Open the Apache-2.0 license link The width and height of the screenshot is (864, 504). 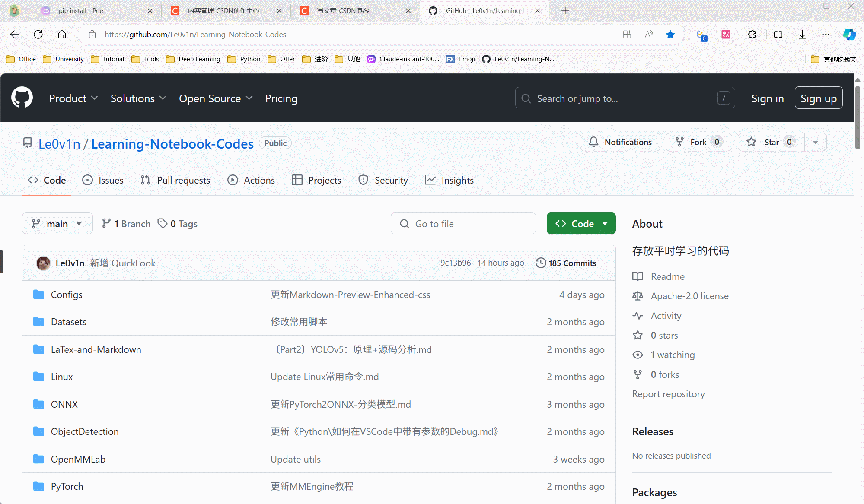(681, 296)
